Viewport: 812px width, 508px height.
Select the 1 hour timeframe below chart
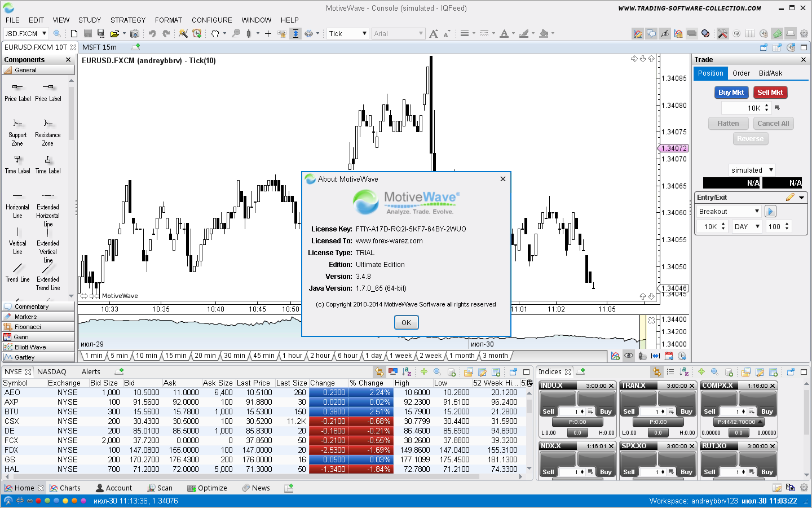coord(292,356)
